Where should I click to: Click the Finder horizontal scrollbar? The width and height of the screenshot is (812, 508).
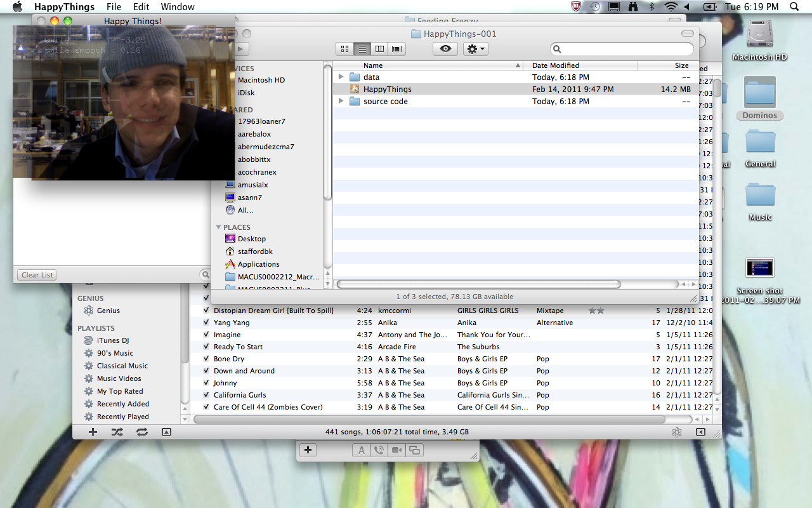pyautogui.click(x=478, y=284)
